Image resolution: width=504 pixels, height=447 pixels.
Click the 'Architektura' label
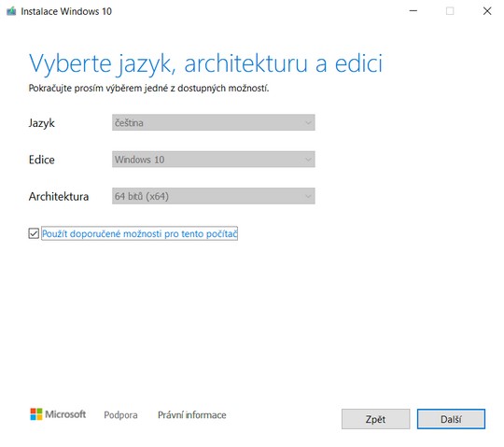(59, 196)
